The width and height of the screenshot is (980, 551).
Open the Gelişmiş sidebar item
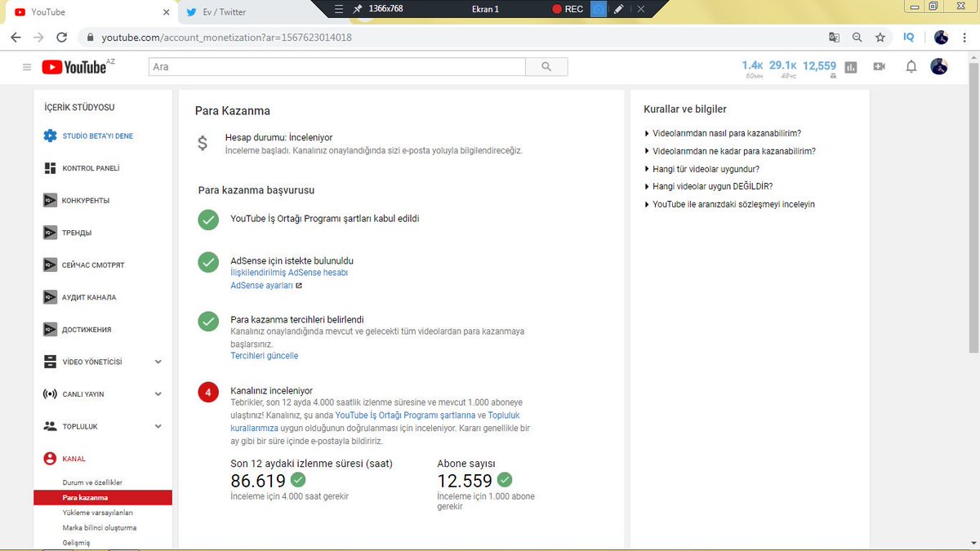(x=76, y=542)
